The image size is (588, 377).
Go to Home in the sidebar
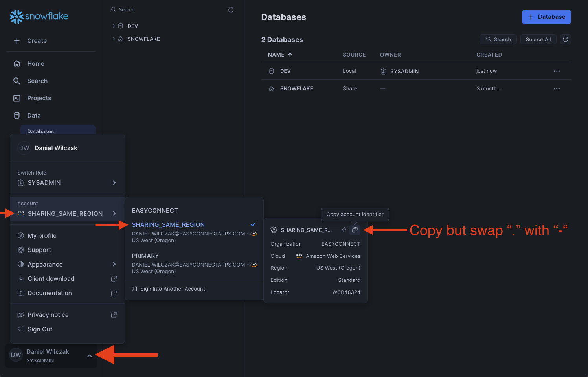36,64
